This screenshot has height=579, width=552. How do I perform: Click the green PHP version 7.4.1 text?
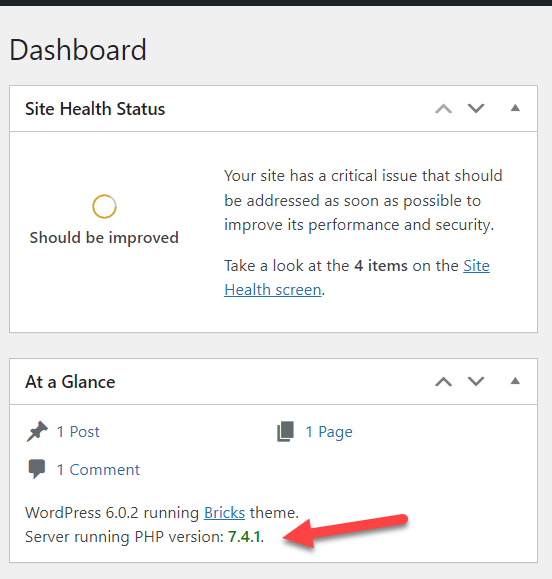pyautogui.click(x=244, y=537)
